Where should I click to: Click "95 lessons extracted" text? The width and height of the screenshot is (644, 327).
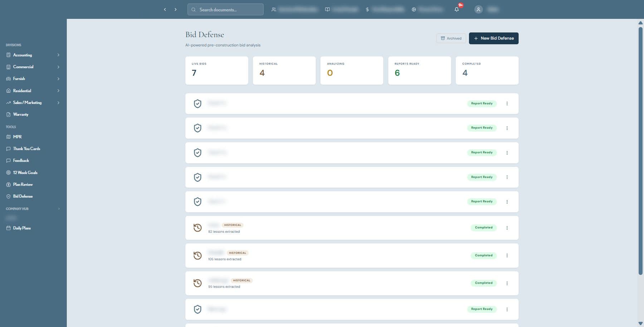(x=224, y=287)
